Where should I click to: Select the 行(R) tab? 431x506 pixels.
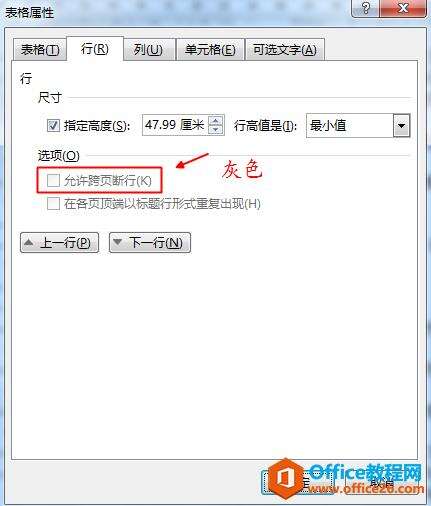(x=95, y=49)
